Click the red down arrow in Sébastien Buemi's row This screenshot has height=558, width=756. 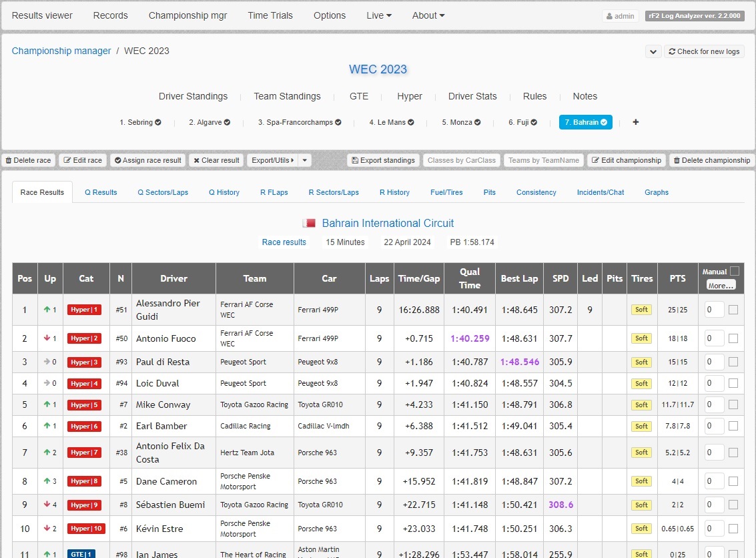point(47,505)
